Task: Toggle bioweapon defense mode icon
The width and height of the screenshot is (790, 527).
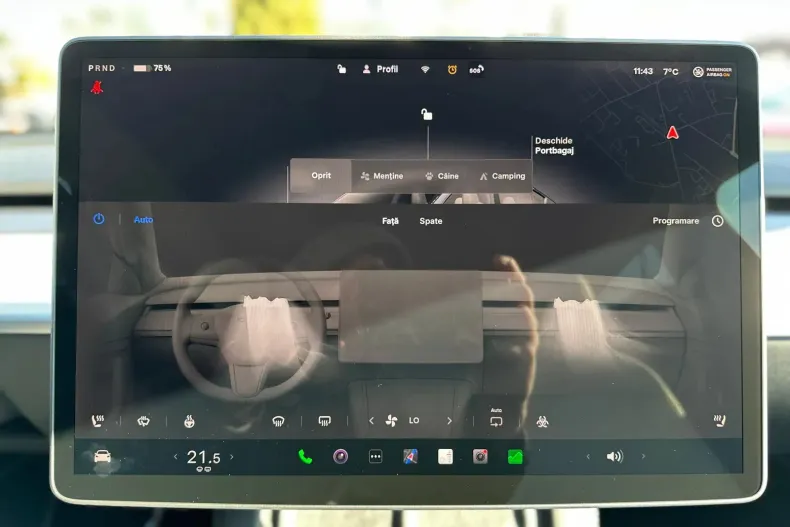Action: (x=542, y=421)
